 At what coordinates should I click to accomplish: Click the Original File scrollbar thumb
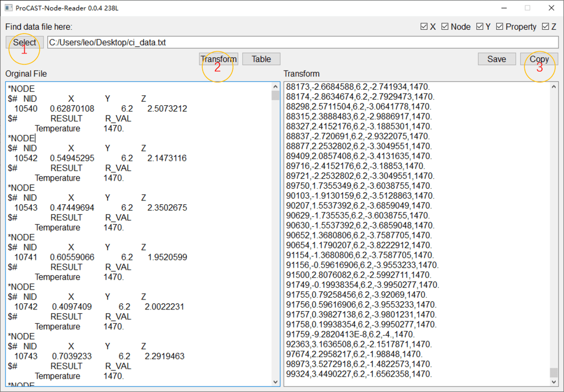click(275, 96)
